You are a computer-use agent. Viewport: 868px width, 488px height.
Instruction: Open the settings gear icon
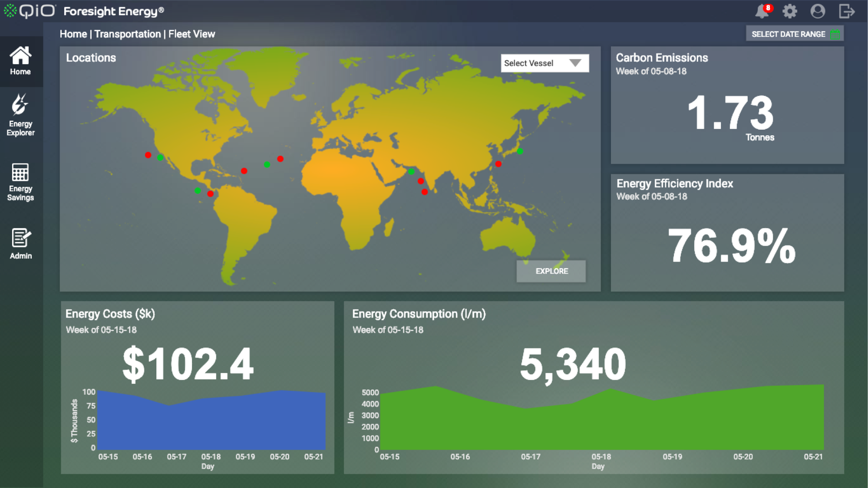click(790, 11)
